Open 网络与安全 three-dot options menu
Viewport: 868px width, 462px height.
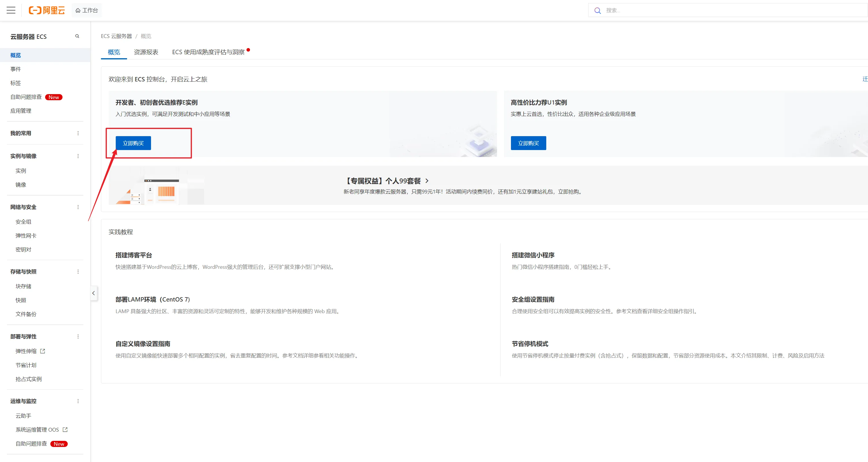[78, 207]
